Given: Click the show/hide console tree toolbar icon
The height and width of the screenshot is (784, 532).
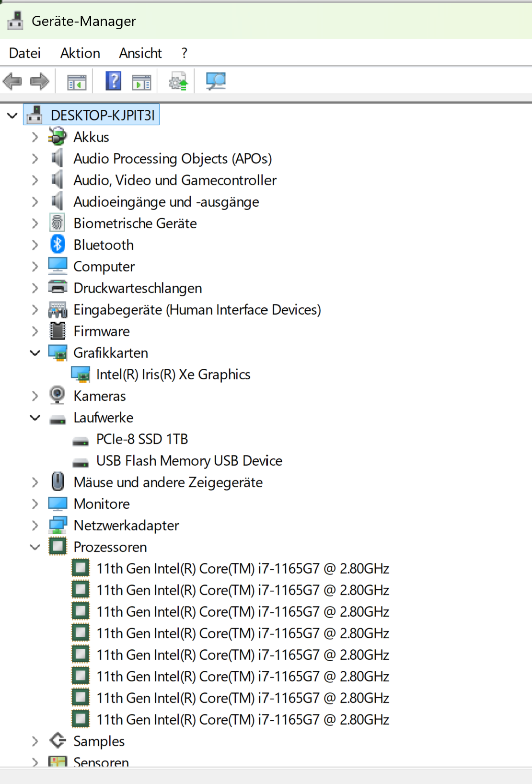Looking at the screenshot, I should point(77,82).
